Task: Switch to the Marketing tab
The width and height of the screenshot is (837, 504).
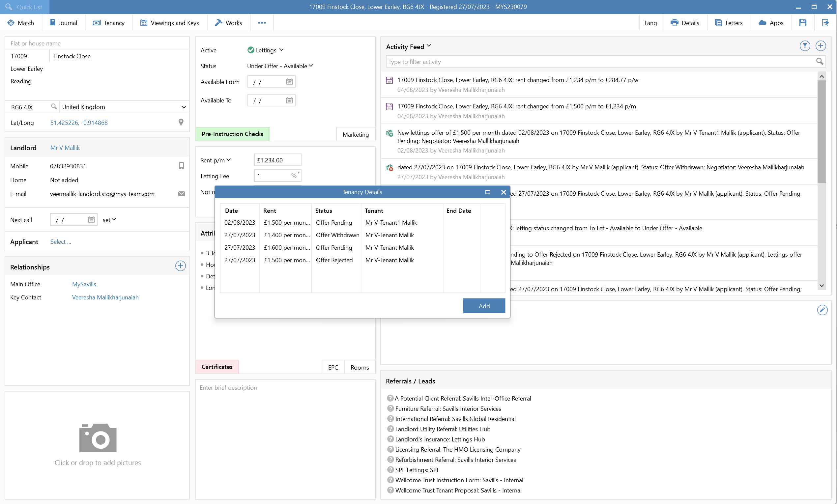Action: click(x=355, y=134)
